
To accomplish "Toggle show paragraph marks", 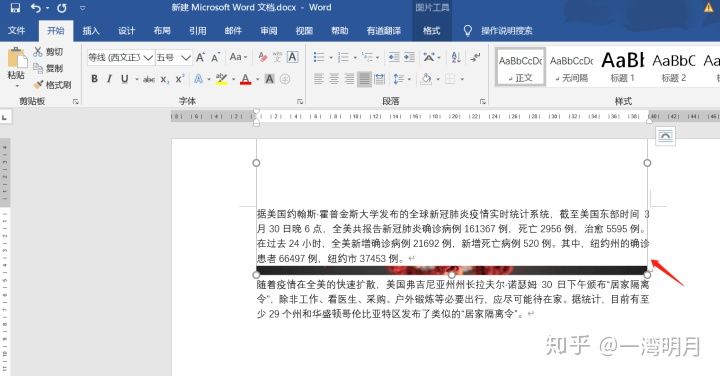I will (x=475, y=57).
